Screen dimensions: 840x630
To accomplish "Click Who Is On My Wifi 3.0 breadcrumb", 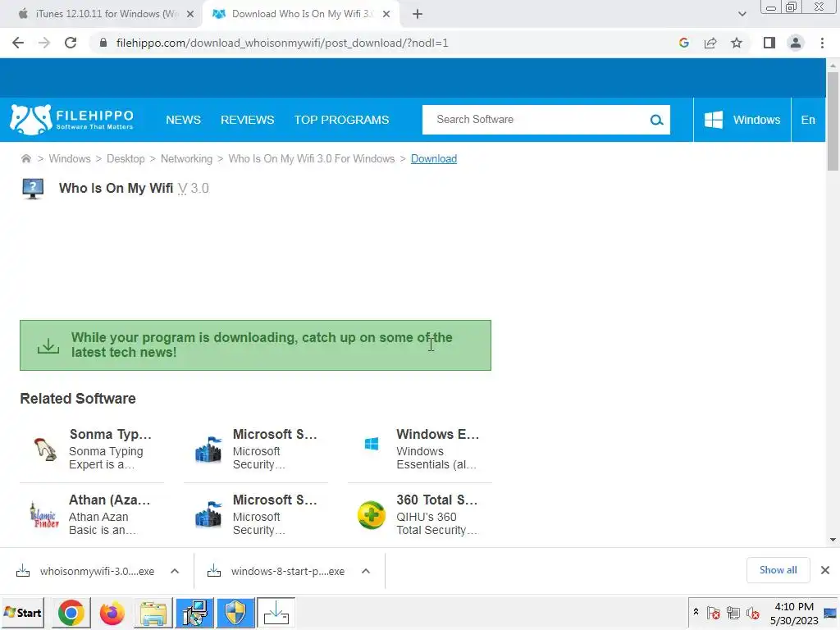I will pos(311,158).
